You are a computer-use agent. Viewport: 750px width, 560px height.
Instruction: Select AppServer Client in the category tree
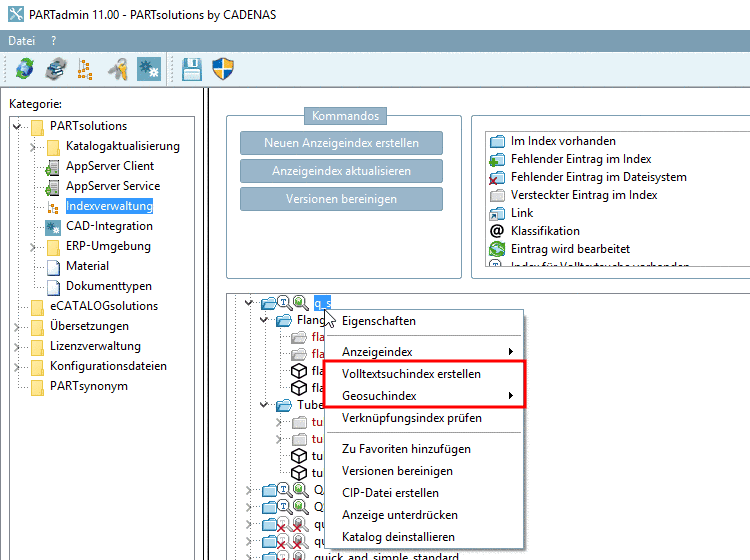(110, 166)
